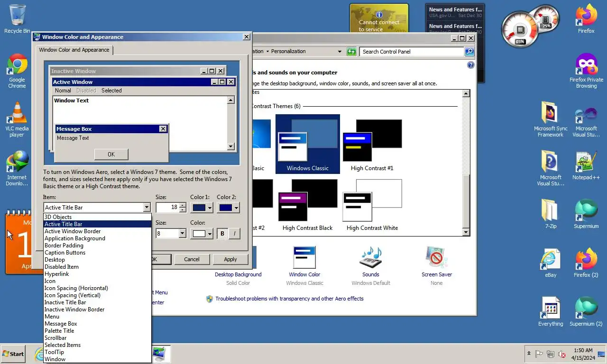Select the High Contrast #1 theme thumbnail

pos(372,145)
